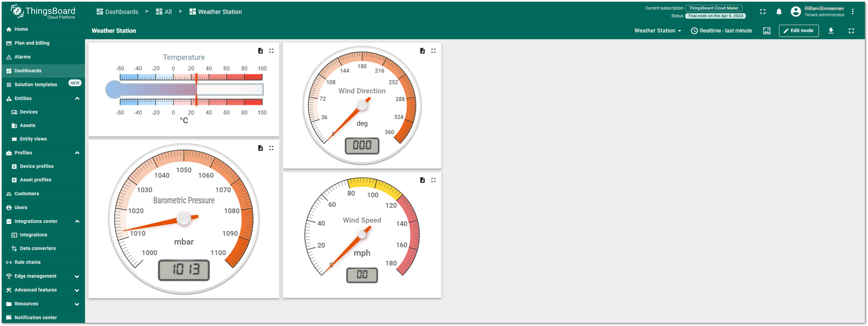The image size is (868, 326).
Task: Open Data converters item
Action: [43, 248]
